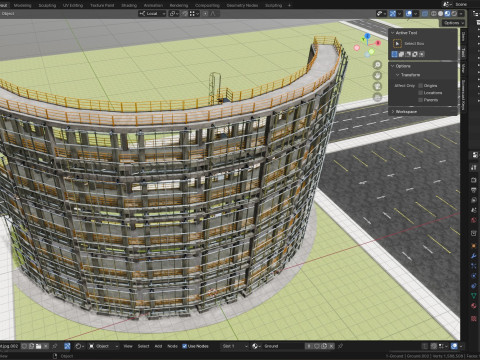The image size is (480, 360).
Task: Click the Select Box tool icon
Action: tap(397, 44)
